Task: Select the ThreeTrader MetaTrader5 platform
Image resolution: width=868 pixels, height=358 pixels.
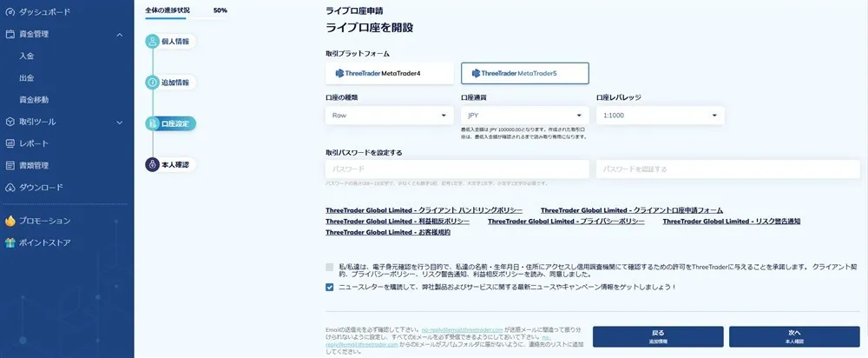Action: 525,73
